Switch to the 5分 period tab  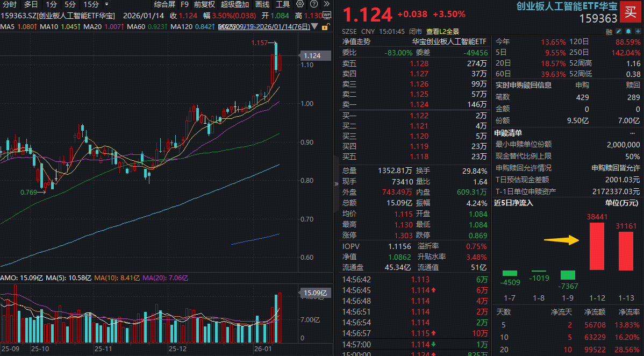70,4
